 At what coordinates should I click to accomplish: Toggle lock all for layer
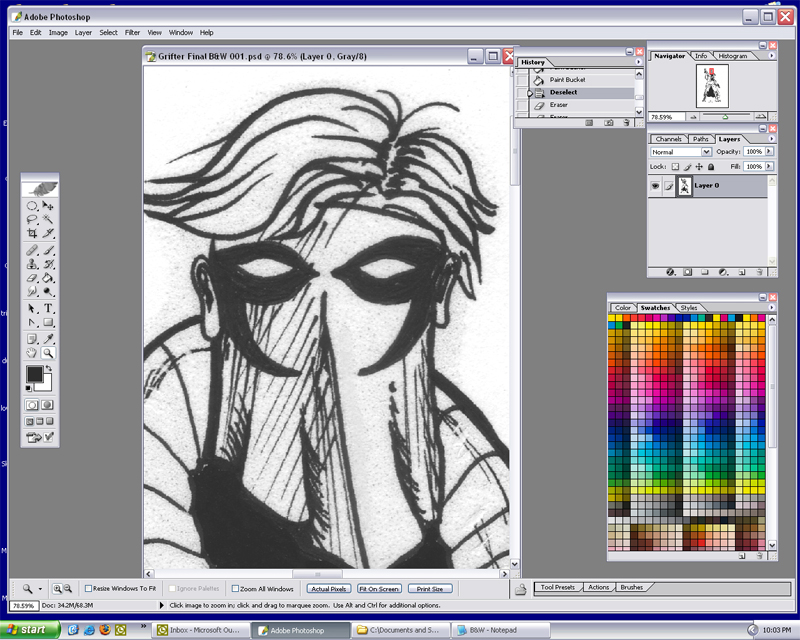[711, 166]
